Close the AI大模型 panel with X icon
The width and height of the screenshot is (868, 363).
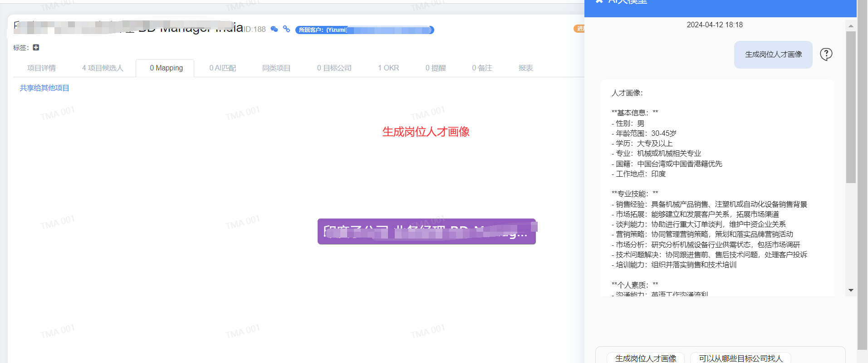point(599,2)
